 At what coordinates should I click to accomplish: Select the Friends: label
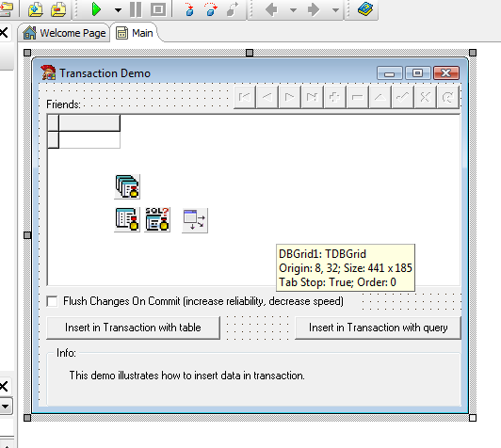[64, 104]
